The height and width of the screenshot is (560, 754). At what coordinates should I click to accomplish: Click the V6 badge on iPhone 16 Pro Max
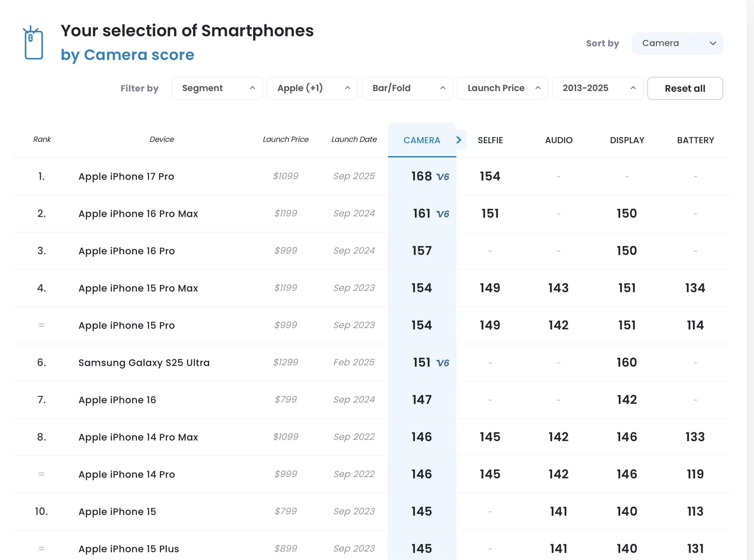point(442,214)
